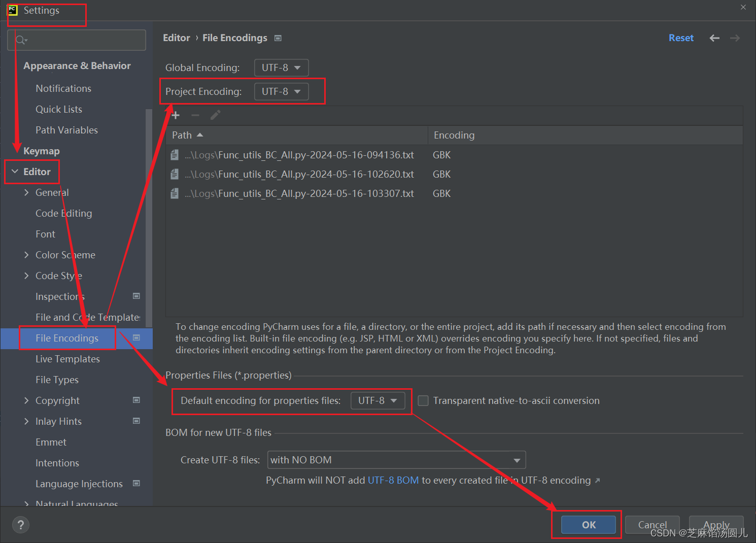Viewport: 756px width, 543px height.
Task: Open File Types settings page
Action: [57, 380]
